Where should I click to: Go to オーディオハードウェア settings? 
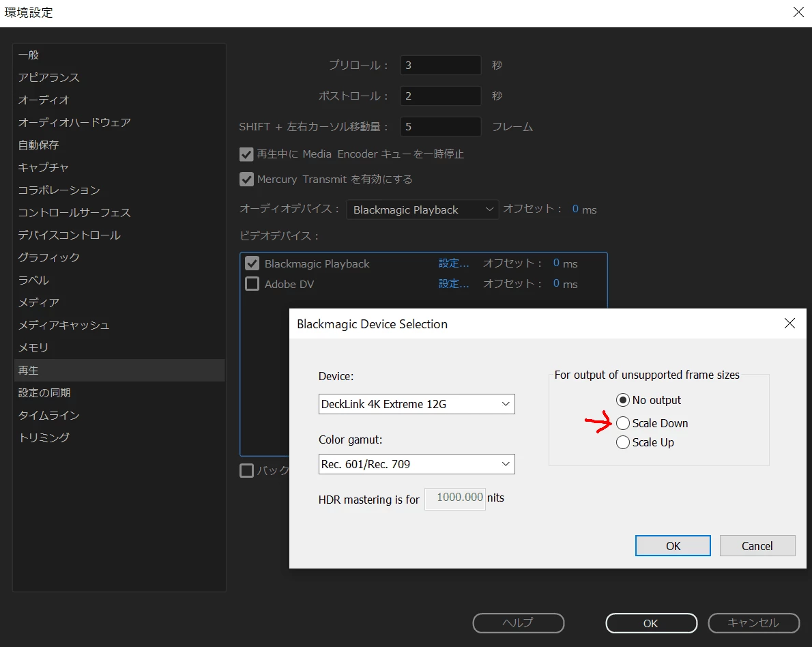click(119, 122)
